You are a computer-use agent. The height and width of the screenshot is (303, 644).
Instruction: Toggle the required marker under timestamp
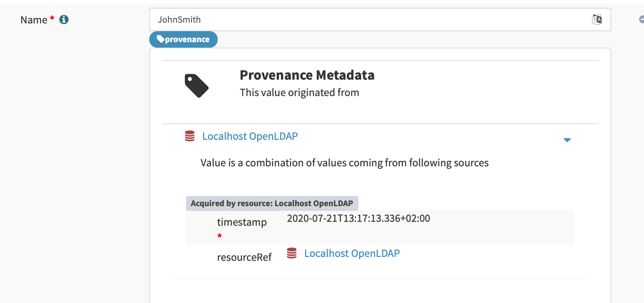tap(220, 235)
